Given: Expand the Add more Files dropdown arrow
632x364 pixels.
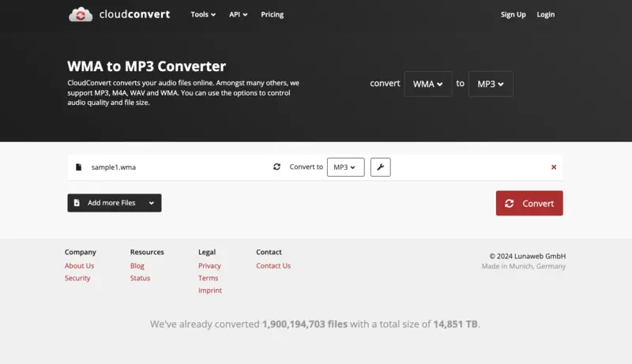Looking at the screenshot, I should point(152,203).
